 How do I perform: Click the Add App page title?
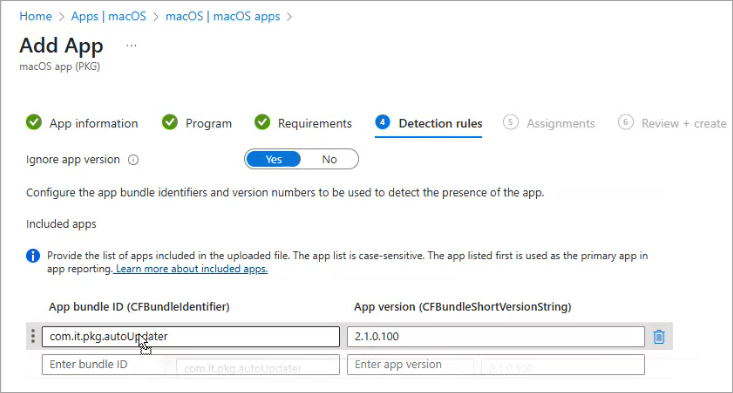point(61,46)
